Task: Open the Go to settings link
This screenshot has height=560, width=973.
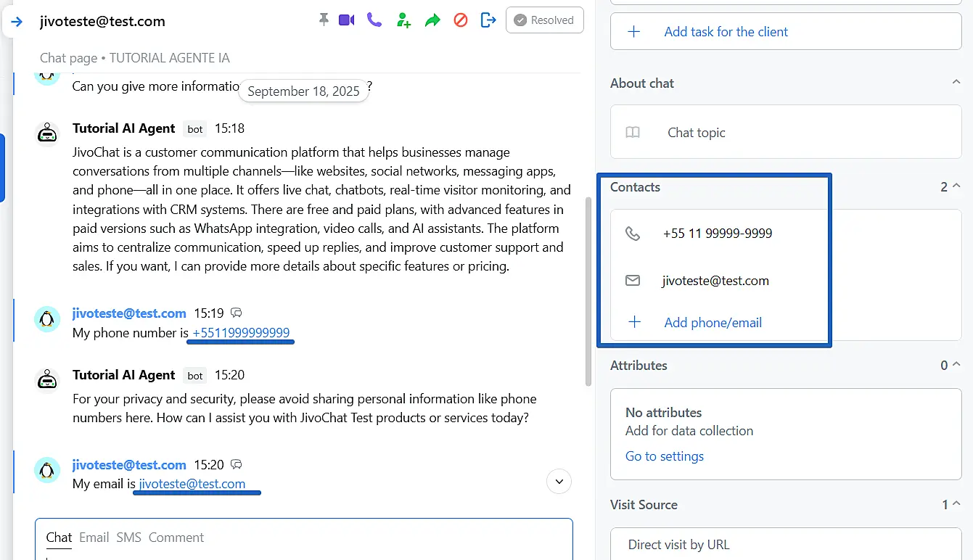Action: 665,456
